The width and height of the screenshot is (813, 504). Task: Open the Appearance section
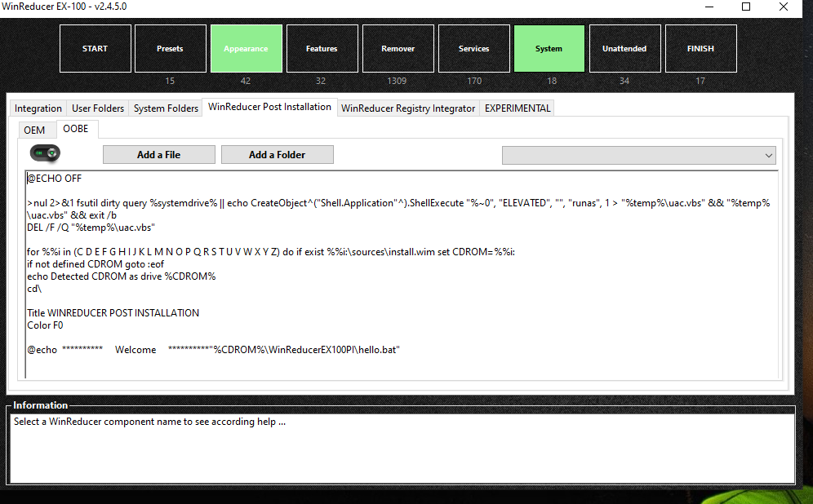[x=247, y=49]
